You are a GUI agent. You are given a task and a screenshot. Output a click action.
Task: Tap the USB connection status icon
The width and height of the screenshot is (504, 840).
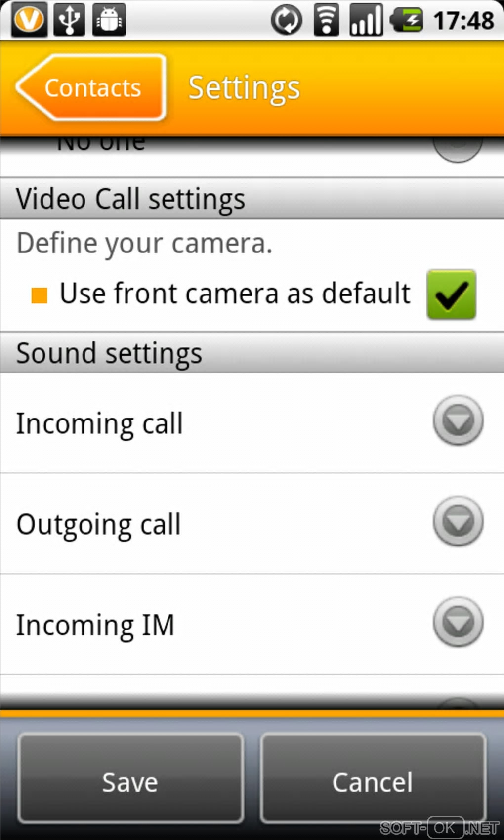[x=69, y=20]
